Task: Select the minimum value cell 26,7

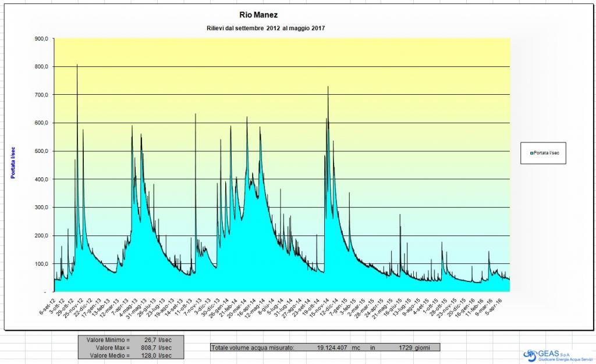Action: pos(151,340)
